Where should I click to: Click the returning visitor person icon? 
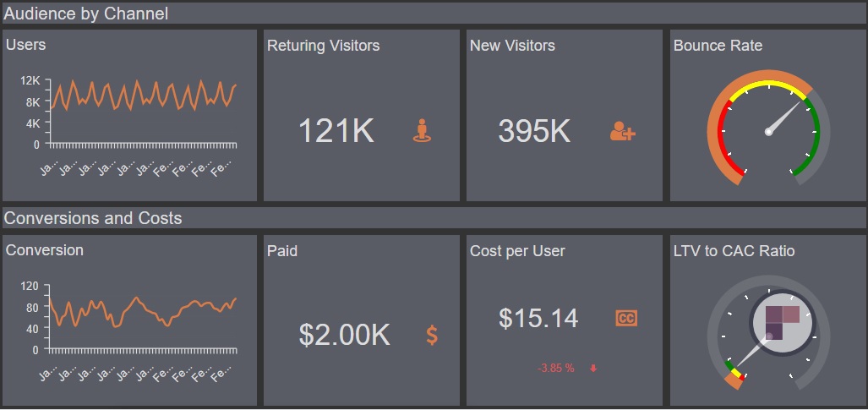(x=423, y=131)
